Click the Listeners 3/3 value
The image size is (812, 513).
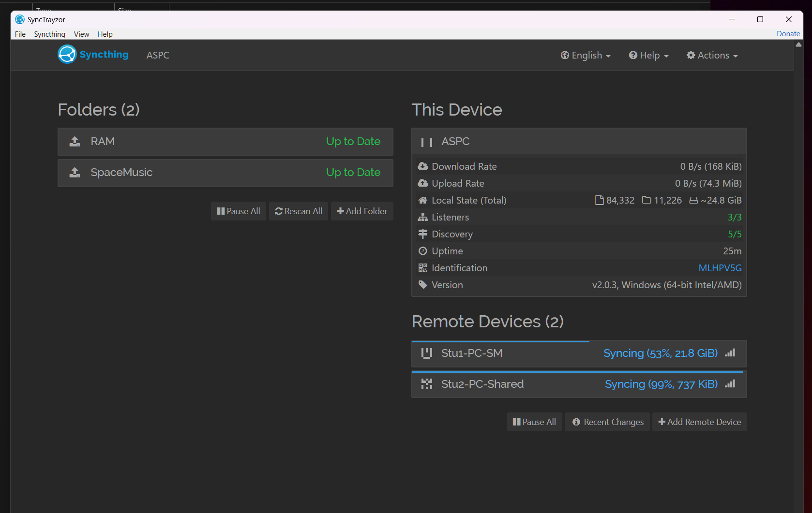point(735,217)
